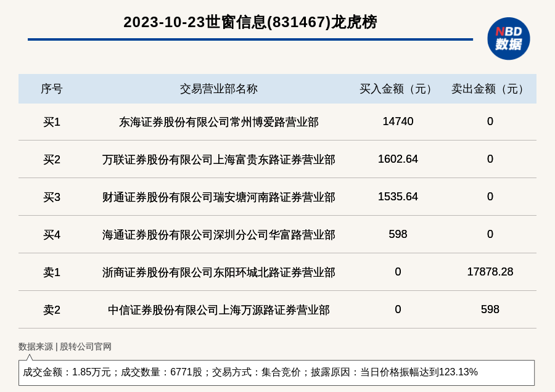555x392 pixels.
Task: Click the buy amount 1535.64
Action: [x=398, y=197]
